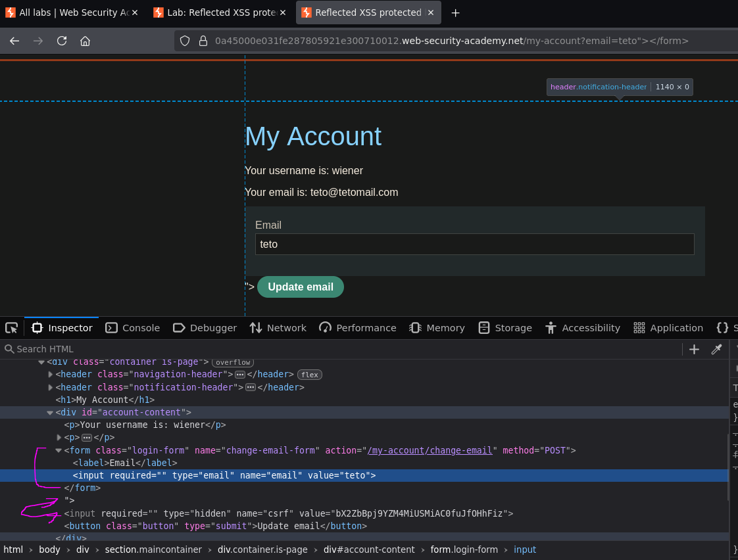Follow the /my-account/change-email action link
The height and width of the screenshot is (560, 738).
430,450
